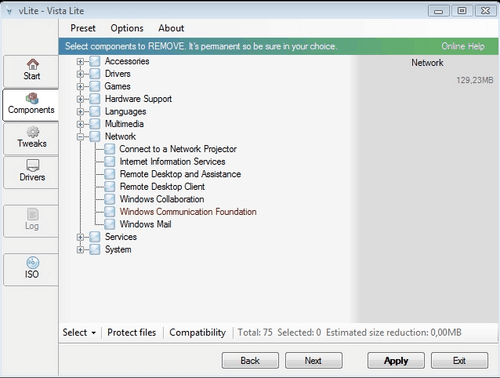This screenshot has width=500, height=378.
Task: Expand the Services tree node
Action: coord(80,237)
